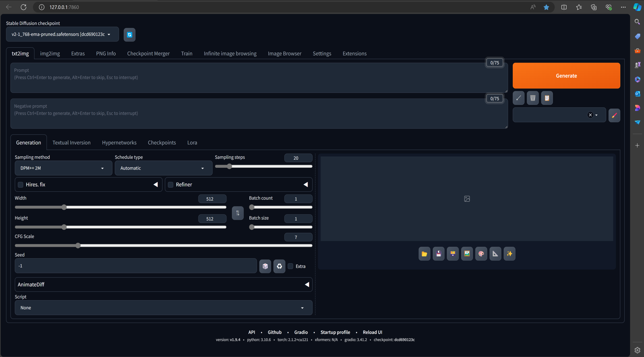Reuse last seed with the recycle icon
The height and width of the screenshot is (357, 644).
click(x=279, y=266)
